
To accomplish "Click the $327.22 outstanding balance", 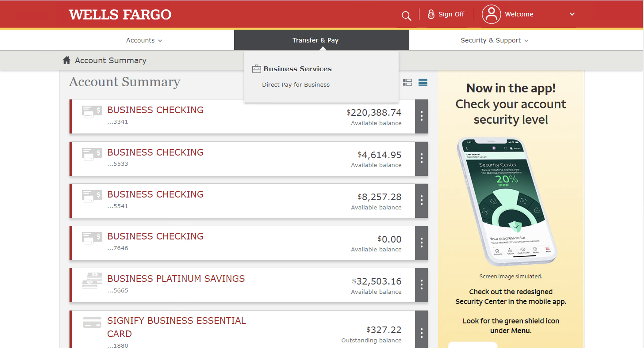I will [384, 330].
